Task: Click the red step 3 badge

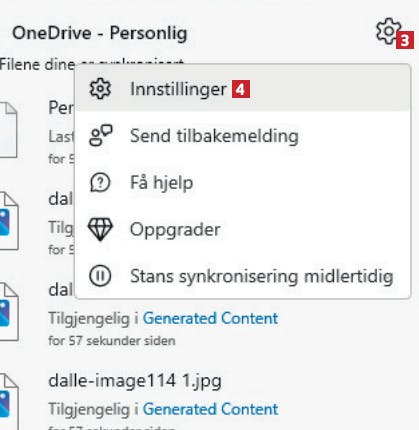Action: click(x=405, y=40)
